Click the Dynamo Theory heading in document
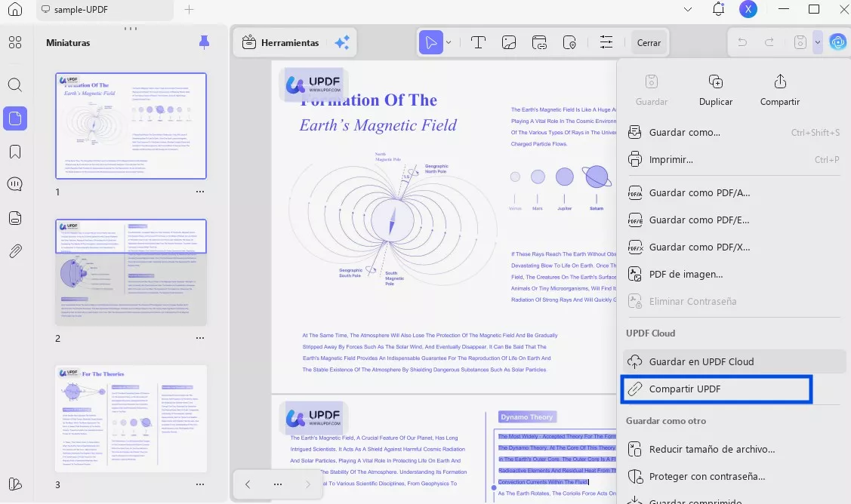The image size is (851, 504). coord(527,416)
